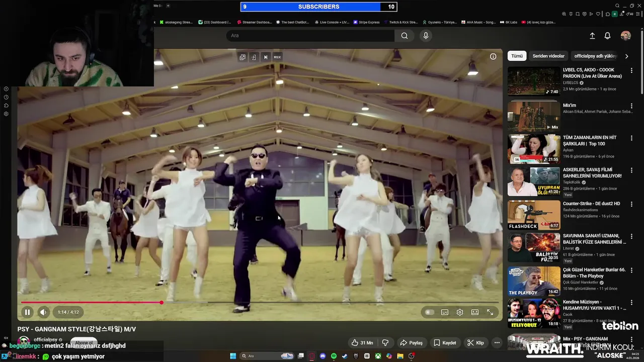Click the YouTube search magnifier button
Viewport: 644px width, 362px height.
click(x=405, y=36)
